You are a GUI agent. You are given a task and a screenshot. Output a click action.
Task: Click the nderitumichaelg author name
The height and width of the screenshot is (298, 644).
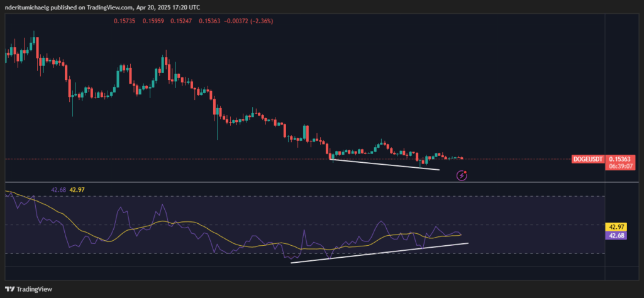click(x=30, y=7)
